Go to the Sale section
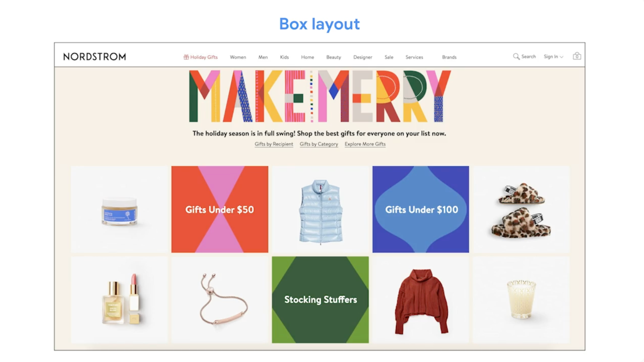 [x=389, y=57]
